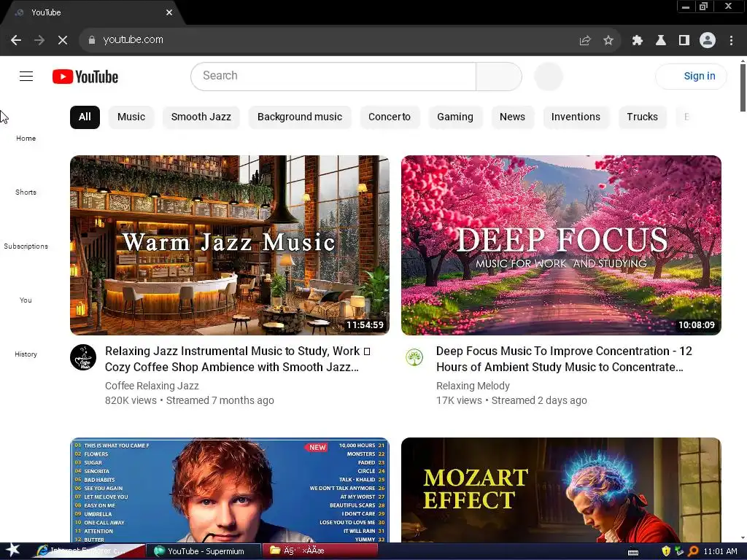Open the Warm Jazz Music video thumbnail
The width and height of the screenshot is (747, 560).
pyautogui.click(x=230, y=245)
